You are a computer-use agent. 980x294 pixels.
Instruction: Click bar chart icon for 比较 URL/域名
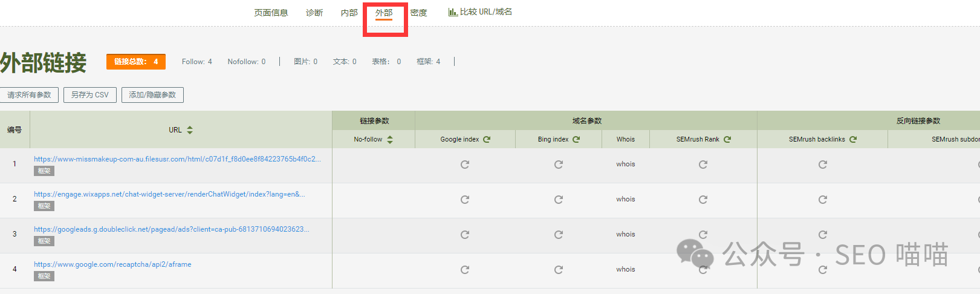point(452,12)
